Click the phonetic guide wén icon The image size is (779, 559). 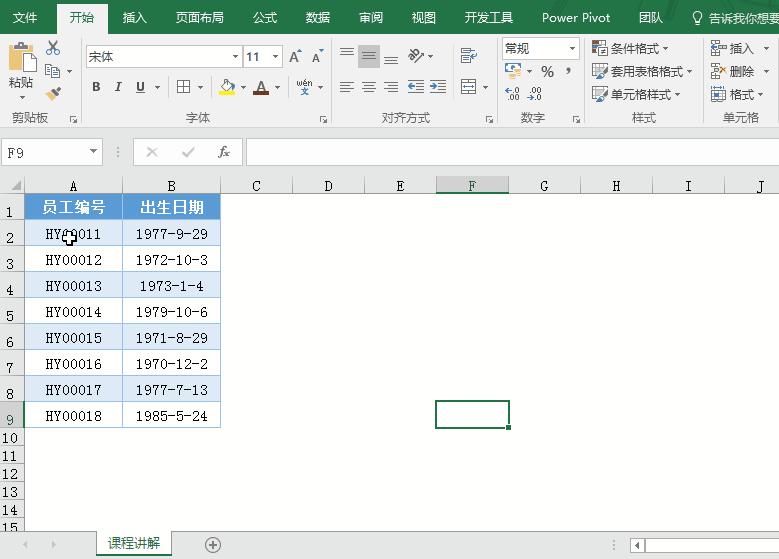tap(305, 87)
